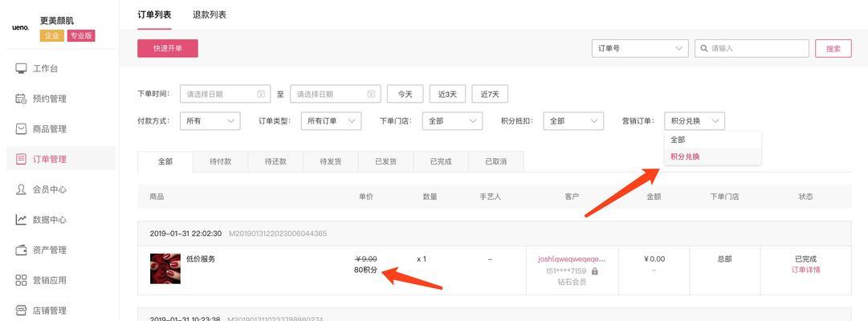This screenshot has width=868, height=321.
Task: Open 商品管理 menu item
Action: tap(61, 129)
